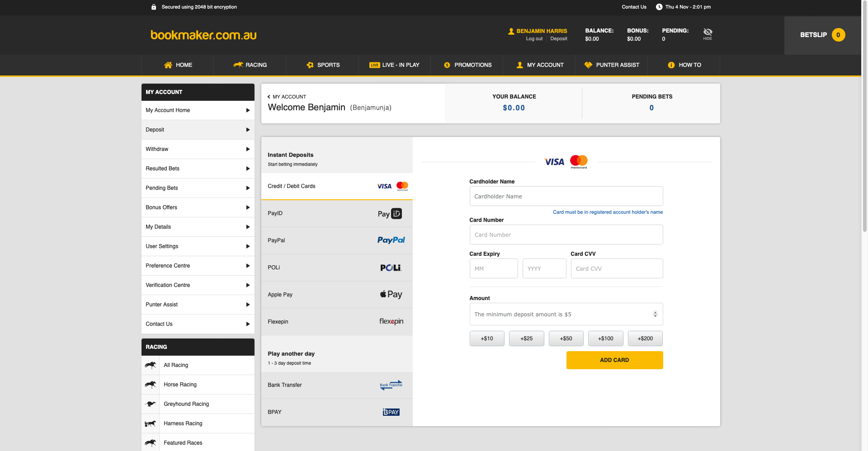Select Credit / Debit Cards payment method
This screenshot has height=451, width=868.
[337, 186]
